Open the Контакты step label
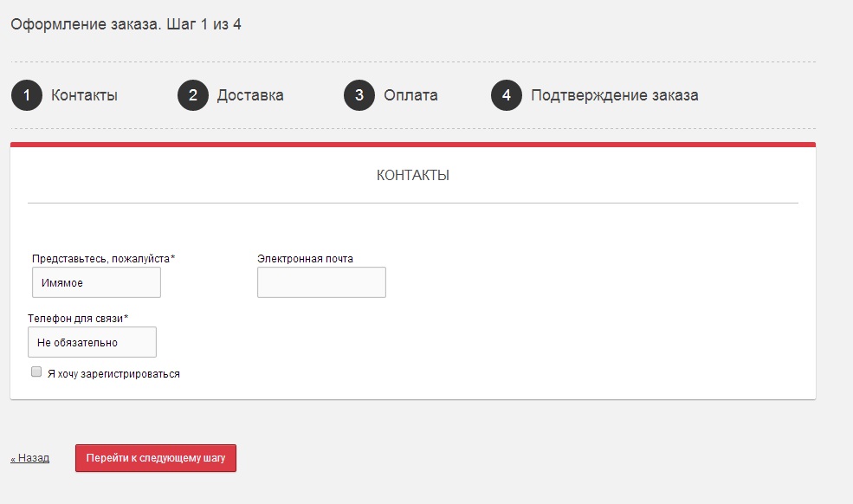 tap(84, 95)
